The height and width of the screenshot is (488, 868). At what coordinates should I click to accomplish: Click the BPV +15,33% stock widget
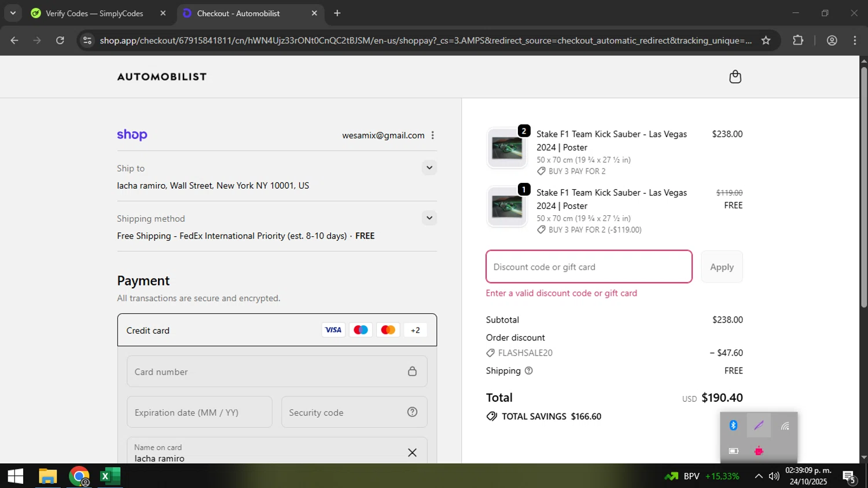coord(702,476)
